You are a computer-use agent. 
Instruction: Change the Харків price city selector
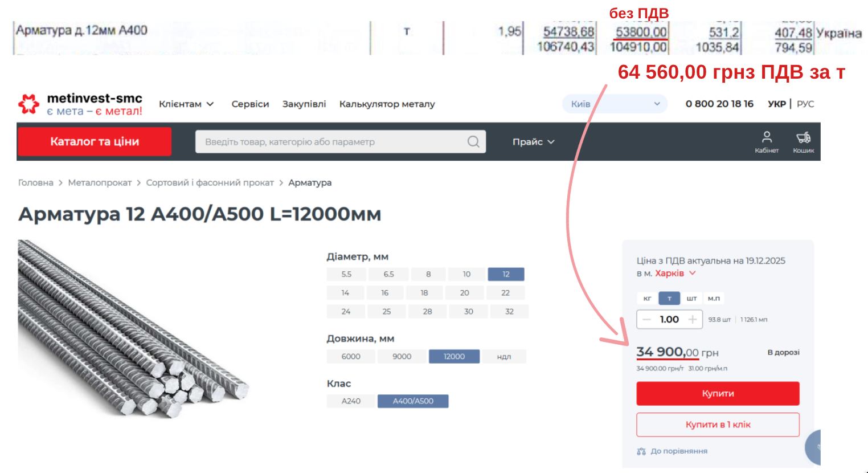pyautogui.click(x=675, y=274)
